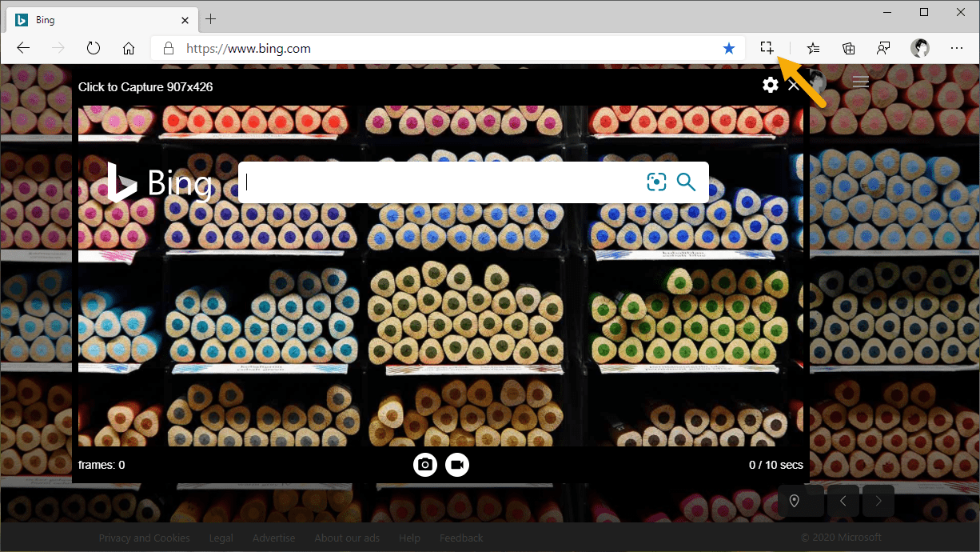980x552 pixels.
Task: Open Privacy and Cookies link
Action: click(144, 538)
